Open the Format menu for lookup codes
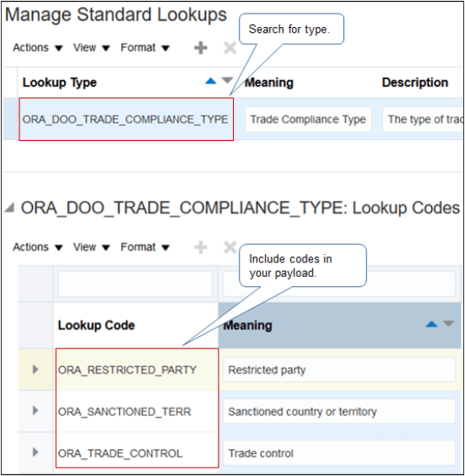This screenshot has width=465, height=476. point(145,247)
